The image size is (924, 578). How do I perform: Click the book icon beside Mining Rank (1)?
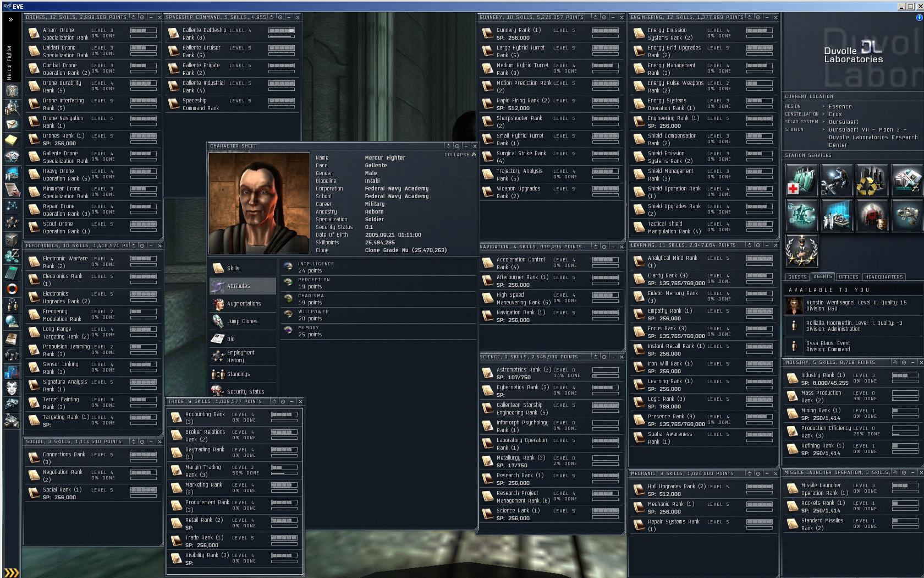[x=792, y=413]
